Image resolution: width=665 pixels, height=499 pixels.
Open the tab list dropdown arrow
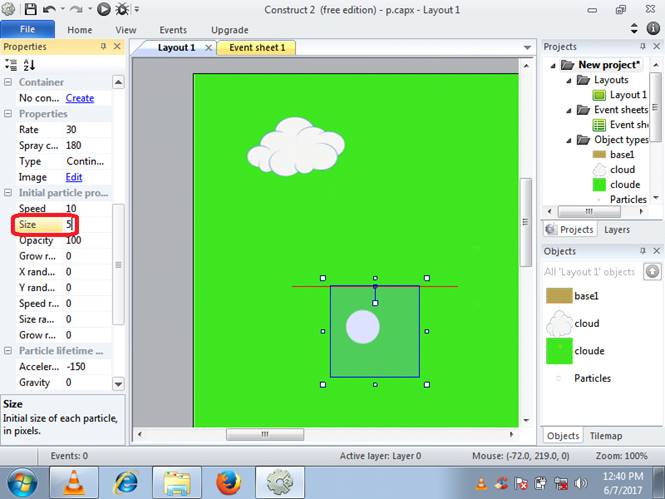(527, 47)
